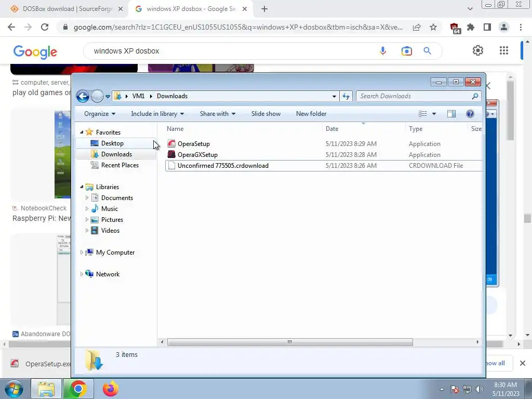Click the Change your view icon

423,114
